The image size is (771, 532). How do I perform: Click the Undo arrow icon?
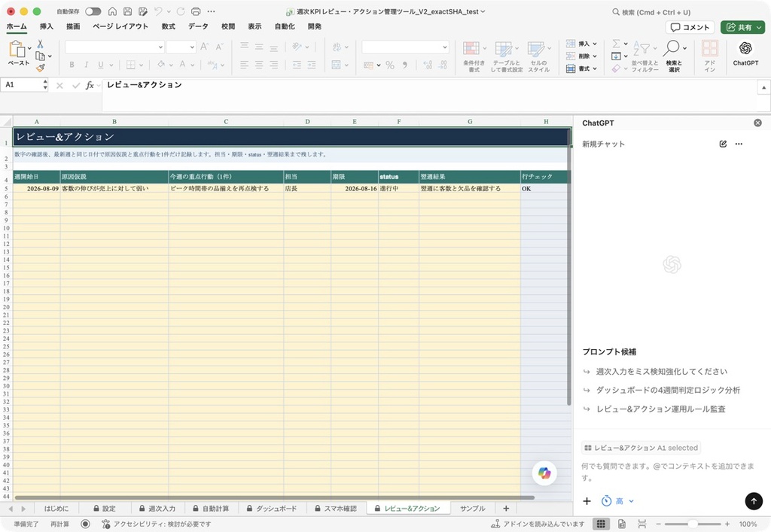tap(158, 11)
